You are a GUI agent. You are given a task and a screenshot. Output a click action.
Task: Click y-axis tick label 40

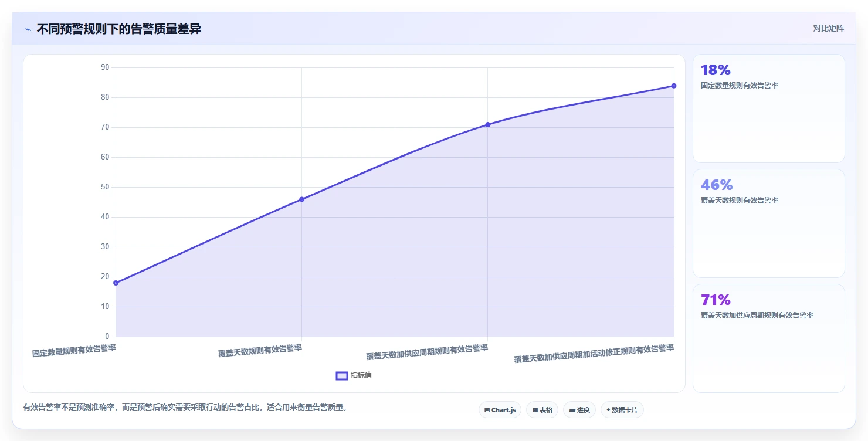[105, 217]
